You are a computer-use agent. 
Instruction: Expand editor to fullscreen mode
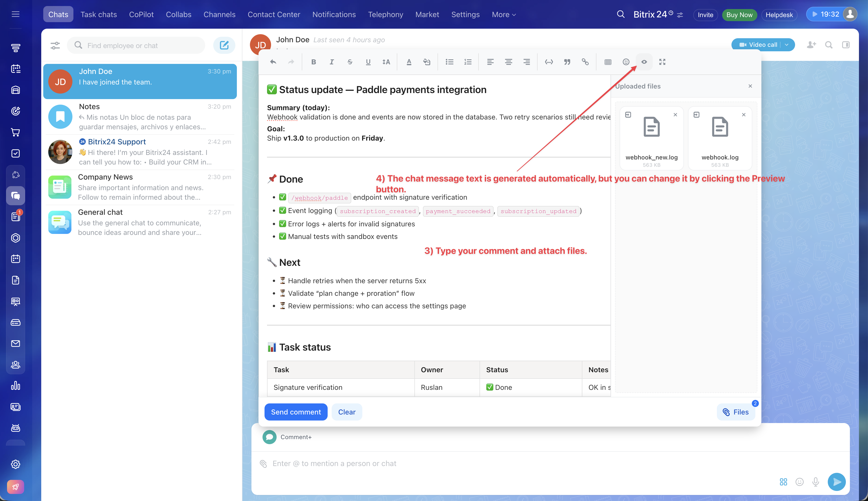(662, 62)
